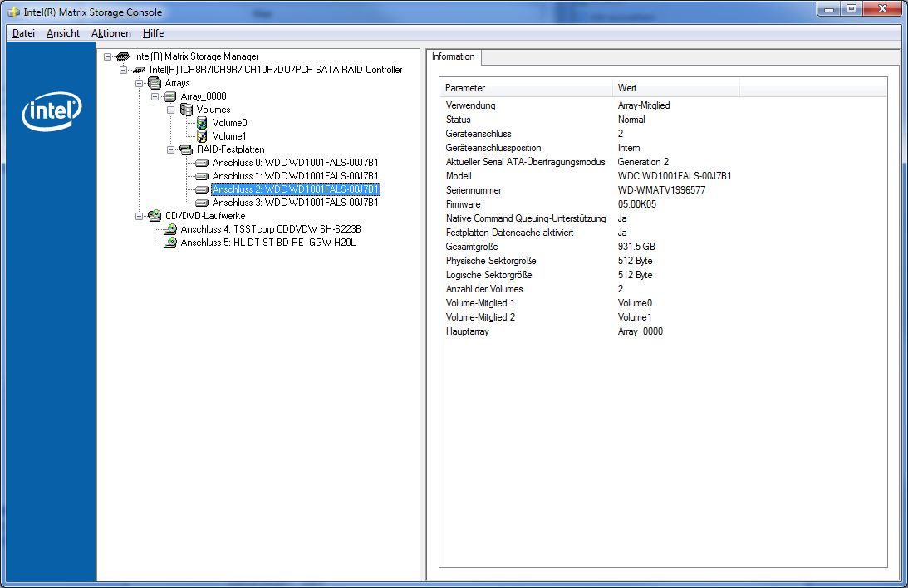Click the Anschluss 1 hard disk icon

pyautogui.click(x=202, y=177)
